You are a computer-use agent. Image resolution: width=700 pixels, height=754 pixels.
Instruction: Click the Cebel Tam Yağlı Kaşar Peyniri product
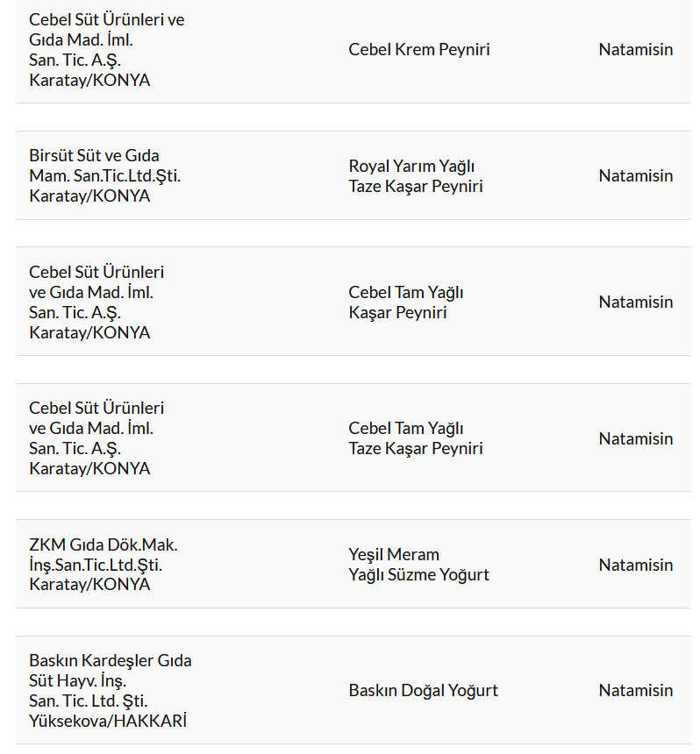[405, 302]
